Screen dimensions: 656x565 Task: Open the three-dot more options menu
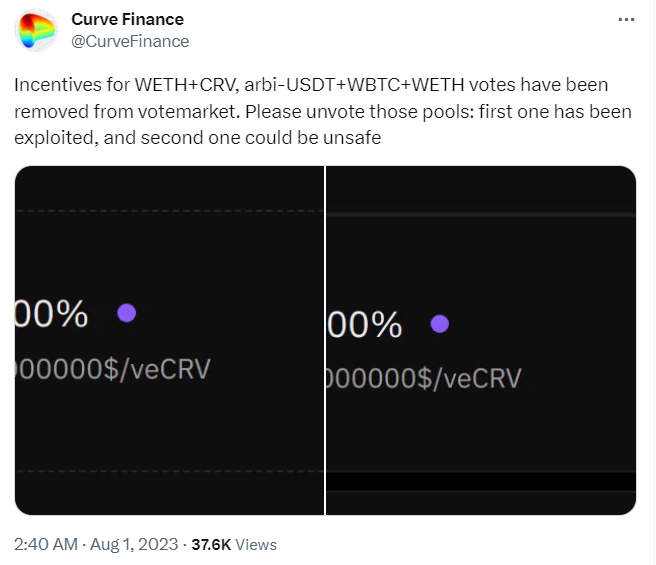pos(626,19)
